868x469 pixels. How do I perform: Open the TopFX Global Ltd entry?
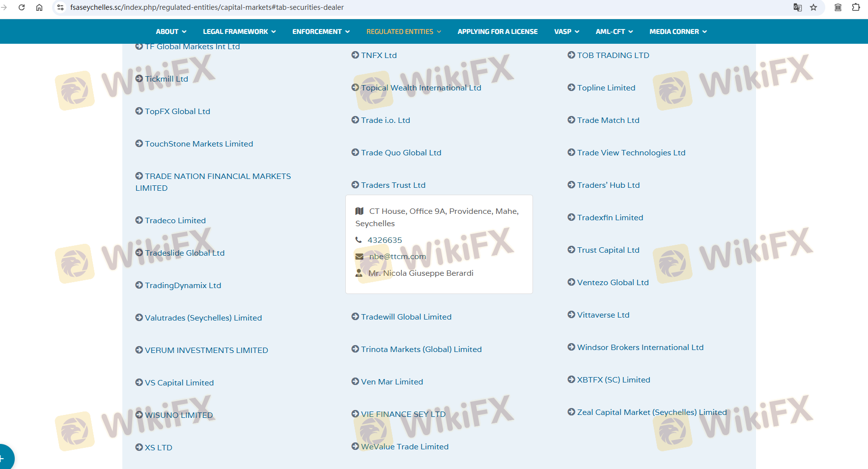[177, 111]
